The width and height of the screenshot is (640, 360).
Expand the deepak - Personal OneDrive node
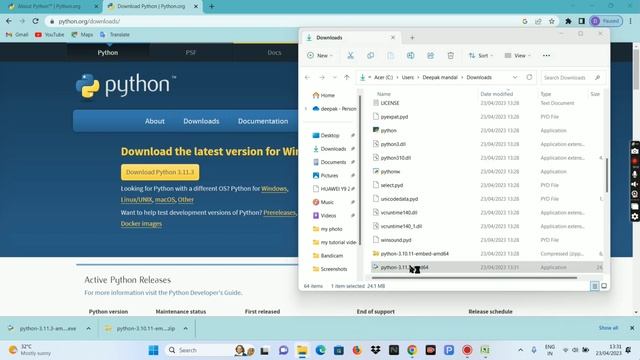[x=306, y=109]
